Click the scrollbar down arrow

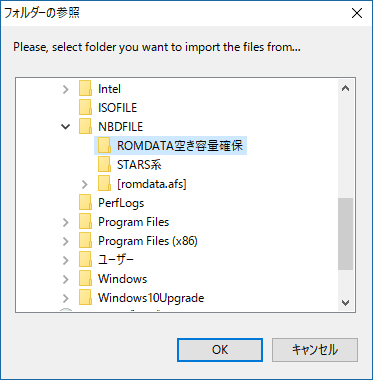pos(346,302)
